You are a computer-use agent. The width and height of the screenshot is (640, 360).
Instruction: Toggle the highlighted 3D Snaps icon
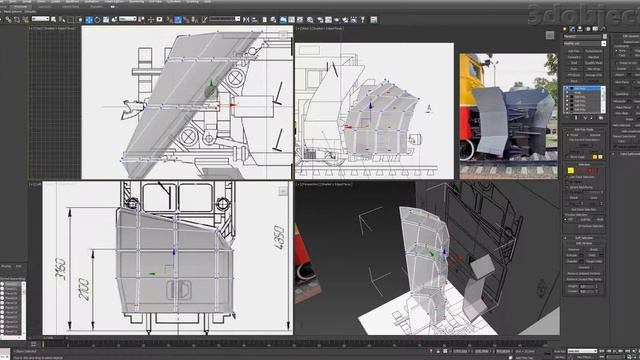point(178,20)
